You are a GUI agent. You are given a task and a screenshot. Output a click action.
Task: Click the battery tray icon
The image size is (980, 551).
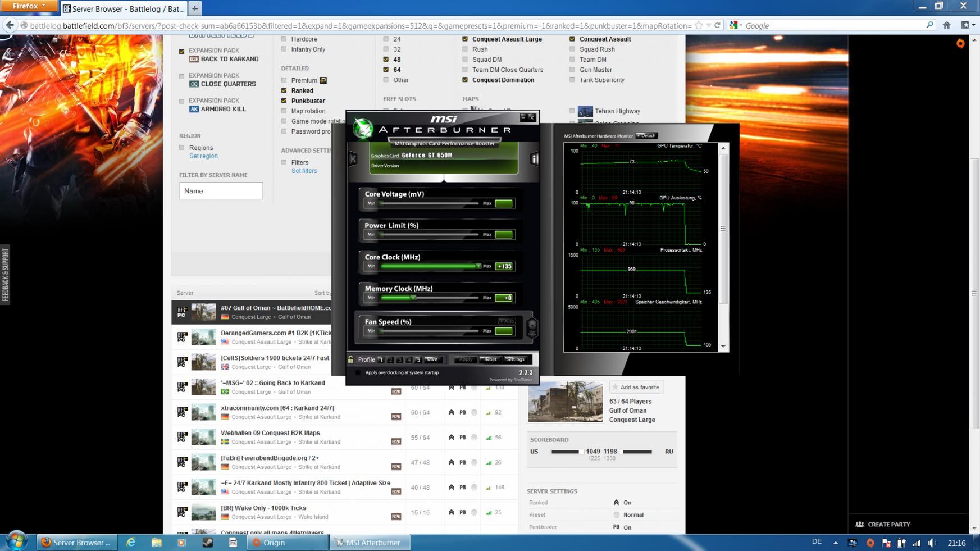coord(901,543)
